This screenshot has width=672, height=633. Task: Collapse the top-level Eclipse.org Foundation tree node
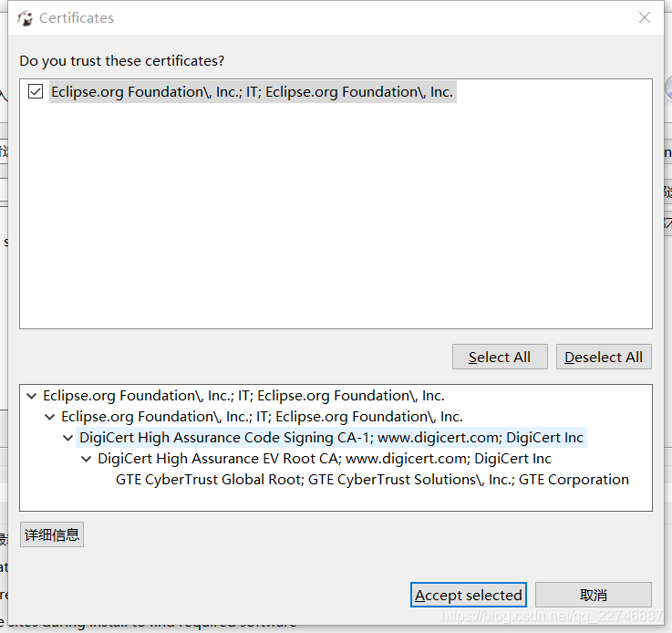point(31,396)
